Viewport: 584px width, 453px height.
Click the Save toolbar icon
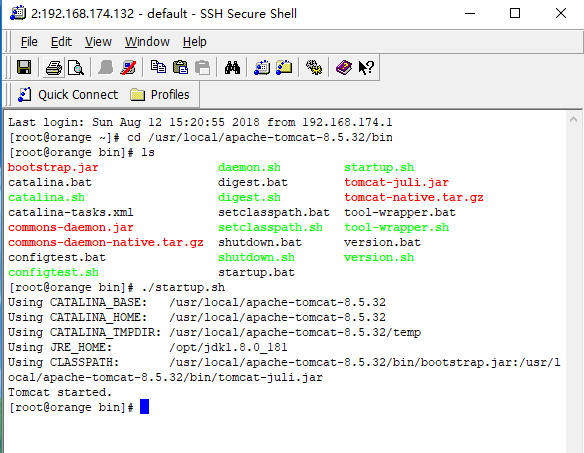click(24, 67)
